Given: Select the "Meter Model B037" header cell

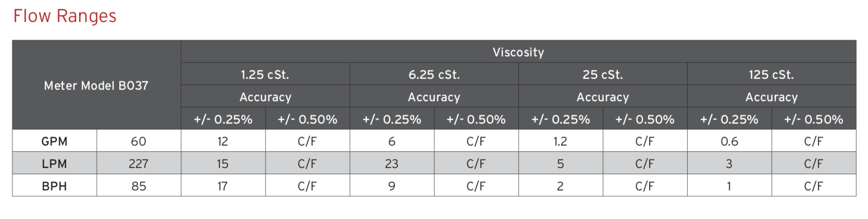Looking at the screenshot, I should (x=96, y=86).
